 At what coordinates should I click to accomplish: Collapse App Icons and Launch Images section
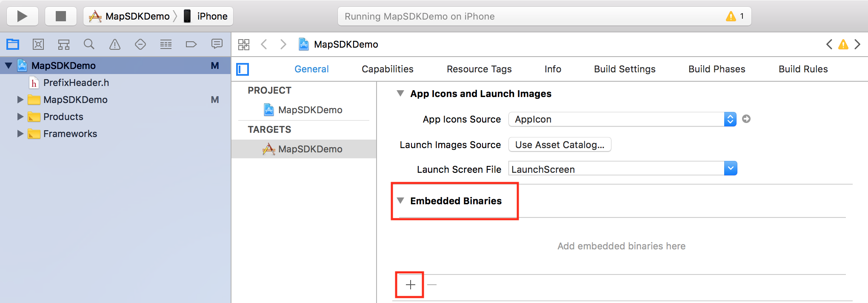coord(400,93)
